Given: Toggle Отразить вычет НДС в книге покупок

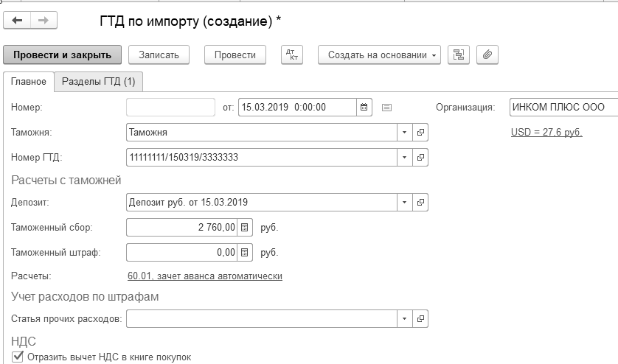Looking at the screenshot, I should pyautogui.click(x=18, y=357).
